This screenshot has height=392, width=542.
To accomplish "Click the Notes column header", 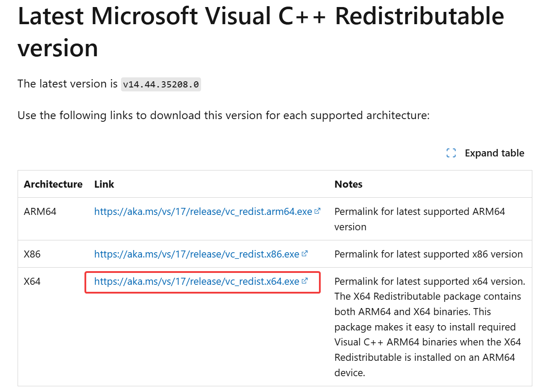I will click(x=348, y=184).
